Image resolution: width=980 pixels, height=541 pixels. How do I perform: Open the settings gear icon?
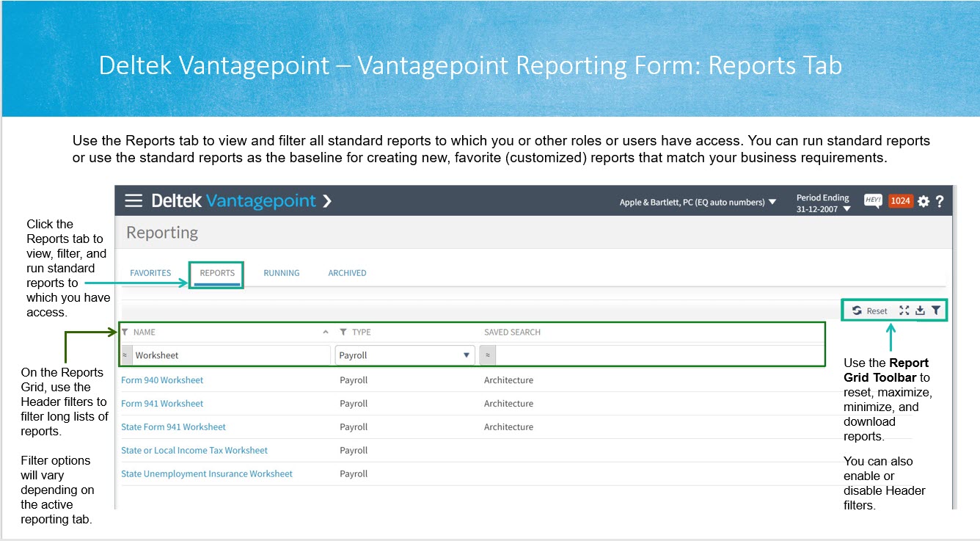tap(923, 201)
